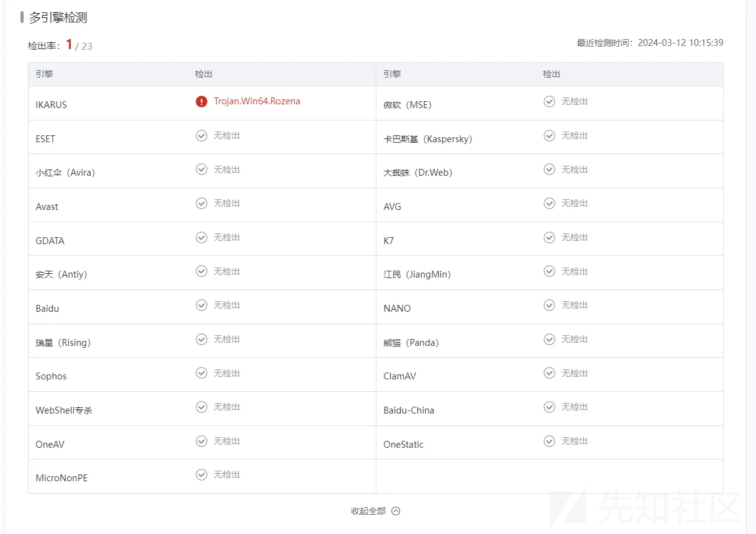Image resolution: width=756 pixels, height=534 pixels.
Task: Click the checkmark icon in the GDATA row
Action: click(201, 237)
